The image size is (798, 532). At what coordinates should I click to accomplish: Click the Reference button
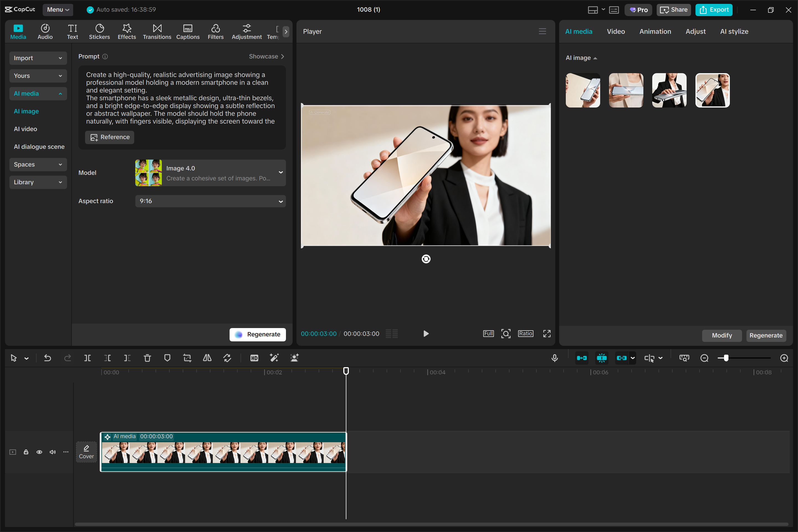click(110, 137)
